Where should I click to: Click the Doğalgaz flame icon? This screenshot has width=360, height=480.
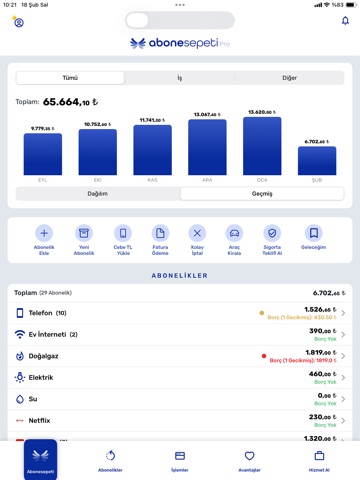point(20,356)
